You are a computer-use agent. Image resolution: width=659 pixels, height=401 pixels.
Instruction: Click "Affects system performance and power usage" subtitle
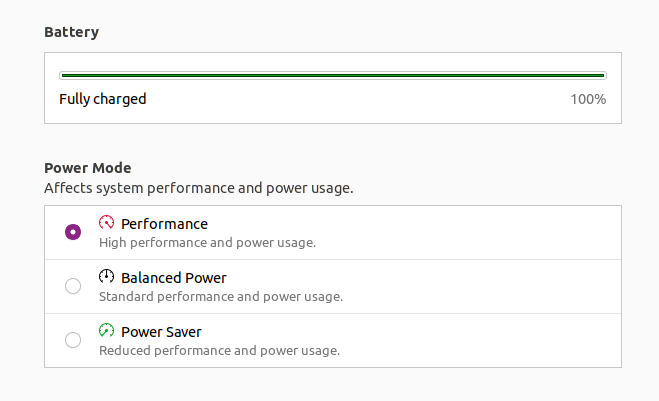(198, 187)
